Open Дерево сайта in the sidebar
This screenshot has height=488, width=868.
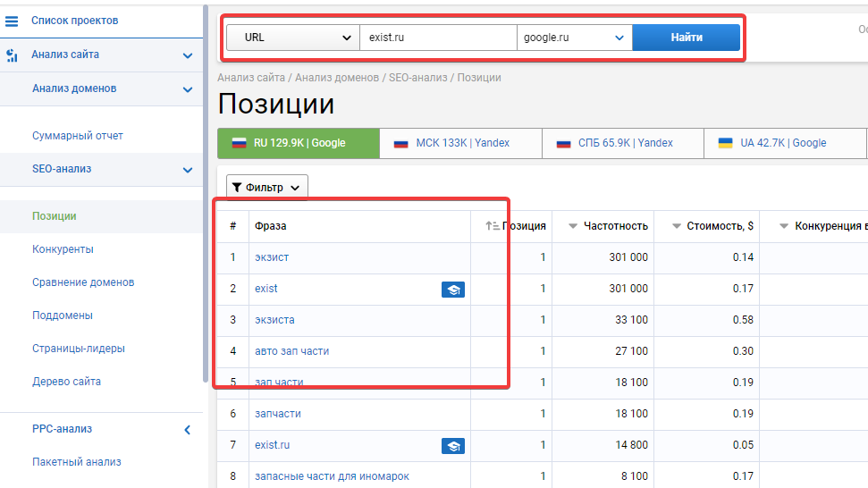[x=66, y=382]
